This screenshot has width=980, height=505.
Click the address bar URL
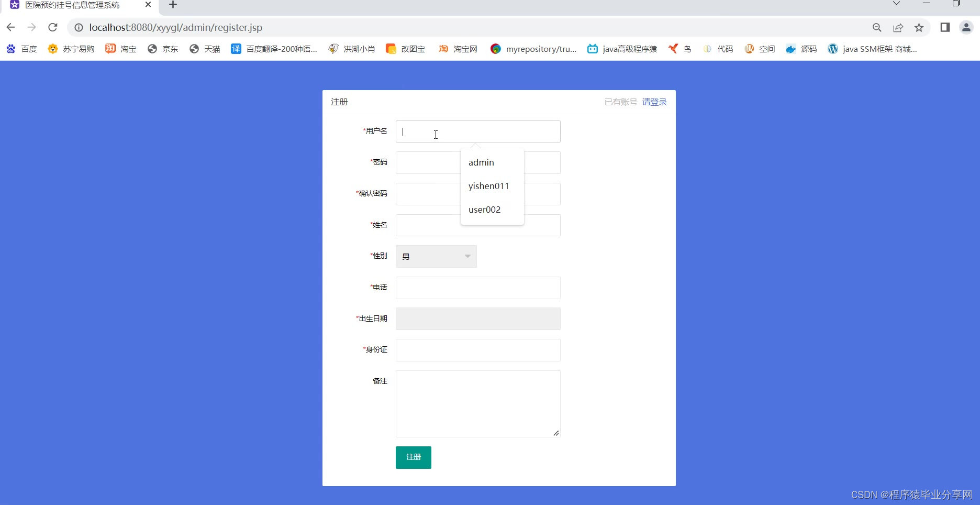175,27
